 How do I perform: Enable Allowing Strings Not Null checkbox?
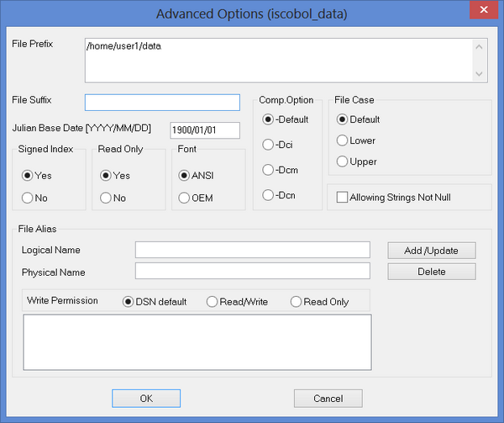tap(342, 197)
